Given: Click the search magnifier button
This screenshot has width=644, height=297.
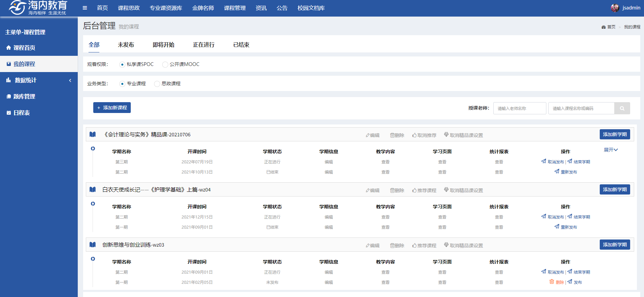Looking at the screenshot, I should [x=622, y=108].
